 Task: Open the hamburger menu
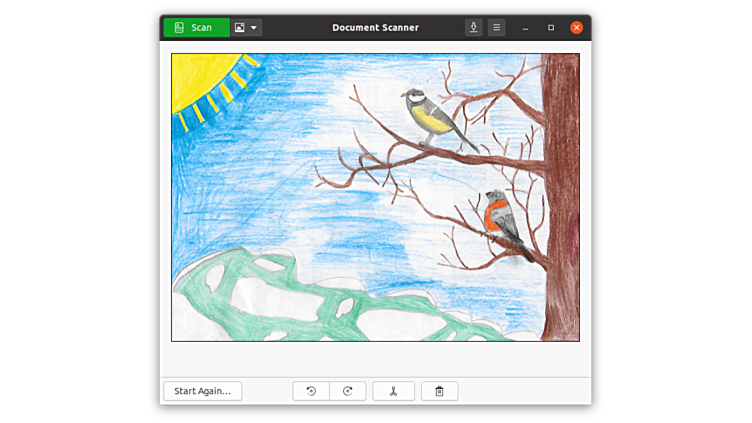[x=496, y=28]
